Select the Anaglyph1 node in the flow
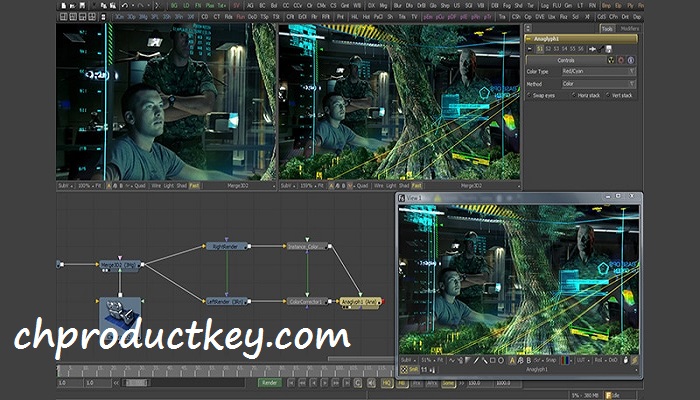 360,303
